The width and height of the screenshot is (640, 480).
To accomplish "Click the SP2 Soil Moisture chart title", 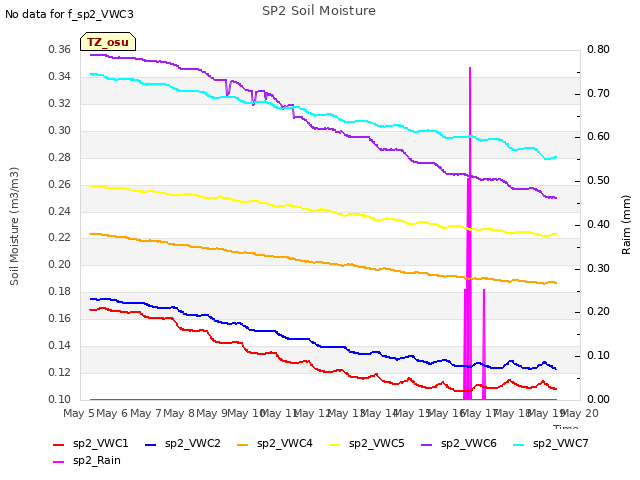I will [319, 11].
